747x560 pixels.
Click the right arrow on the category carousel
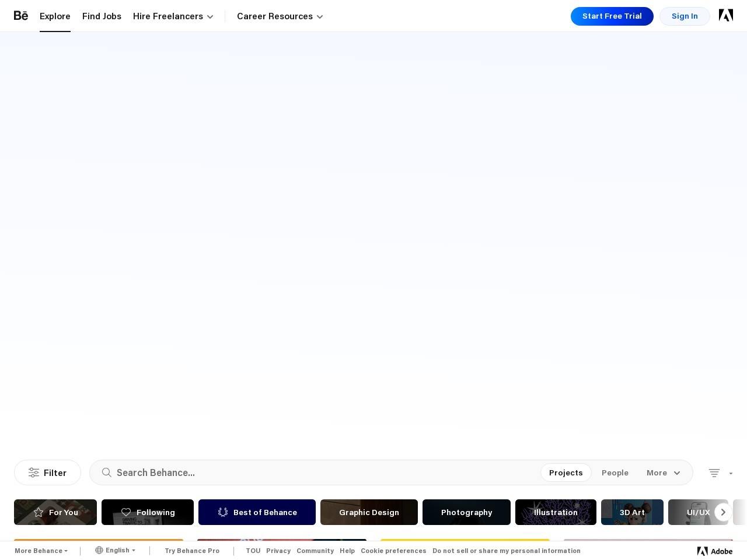723,512
